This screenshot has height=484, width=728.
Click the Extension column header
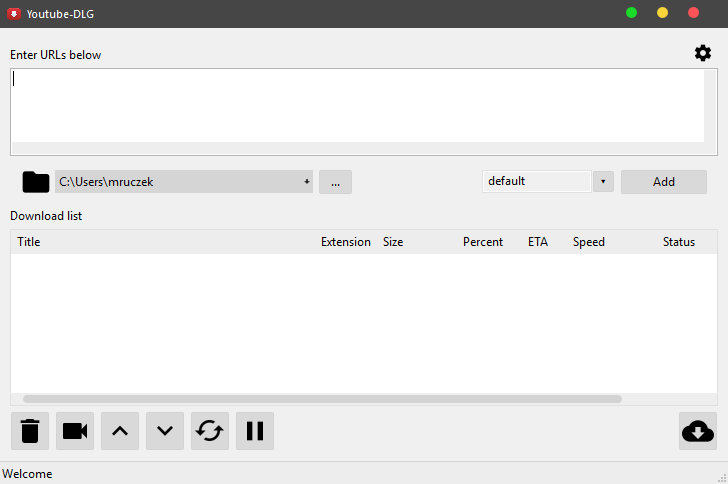[345, 242]
